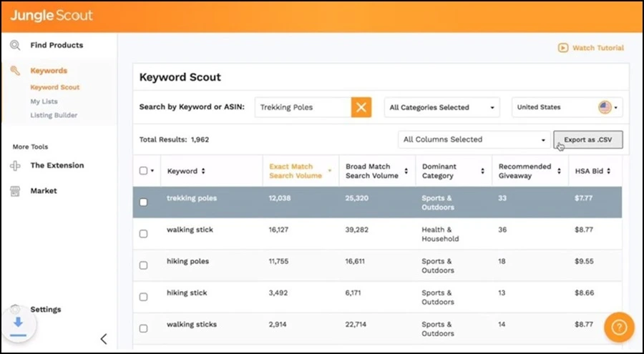Open the All Columns Selected dropdown
The image size is (644, 354).
(x=474, y=139)
